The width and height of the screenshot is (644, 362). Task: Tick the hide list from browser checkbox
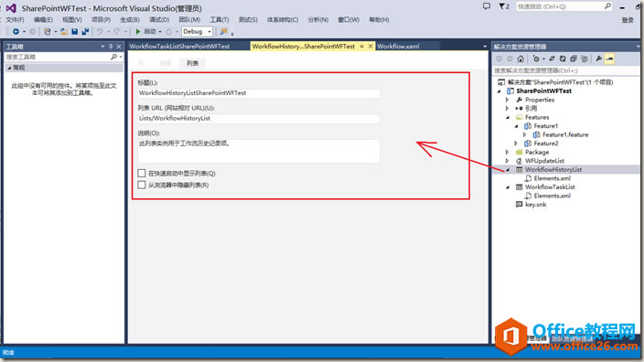(x=142, y=185)
